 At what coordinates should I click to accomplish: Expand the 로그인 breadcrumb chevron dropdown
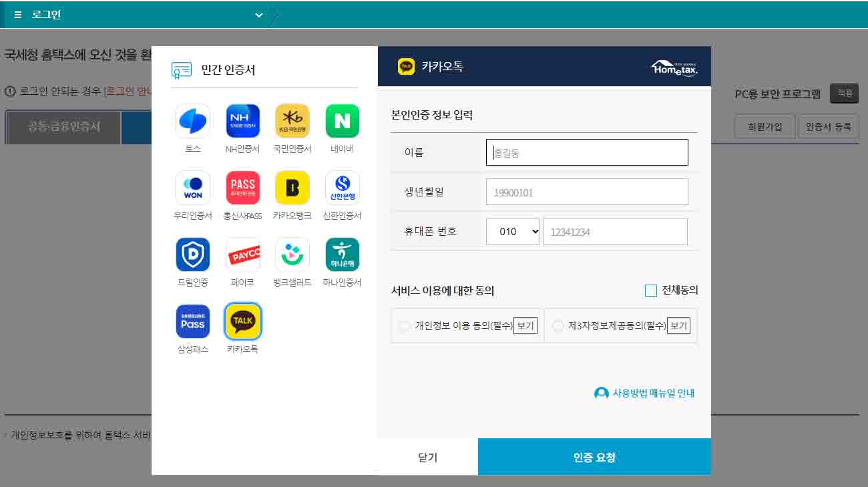259,15
